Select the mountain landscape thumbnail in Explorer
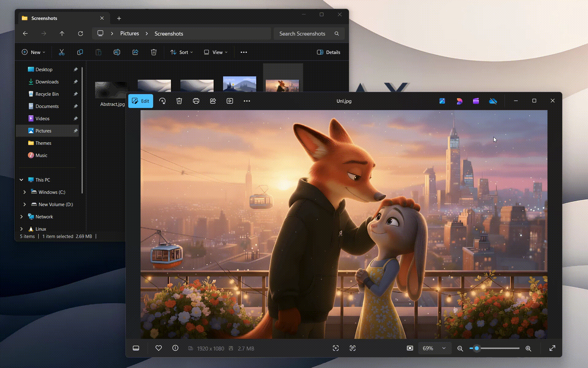 [239, 84]
